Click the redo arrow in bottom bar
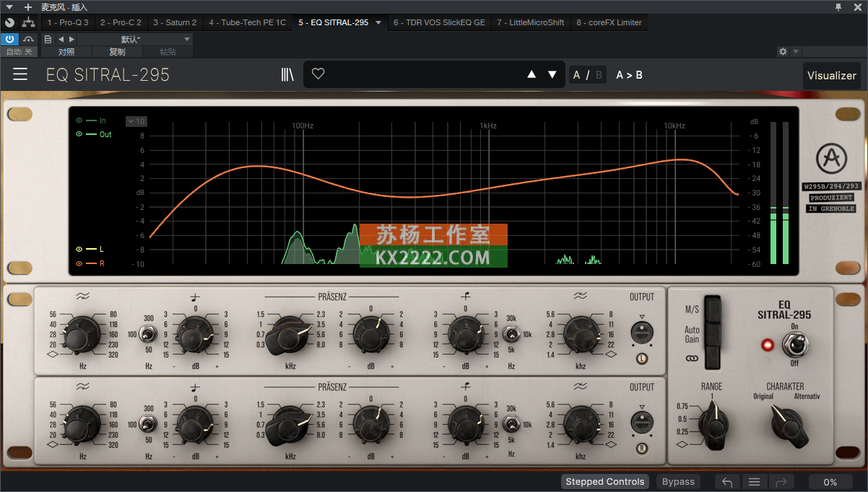 pos(781,482)
